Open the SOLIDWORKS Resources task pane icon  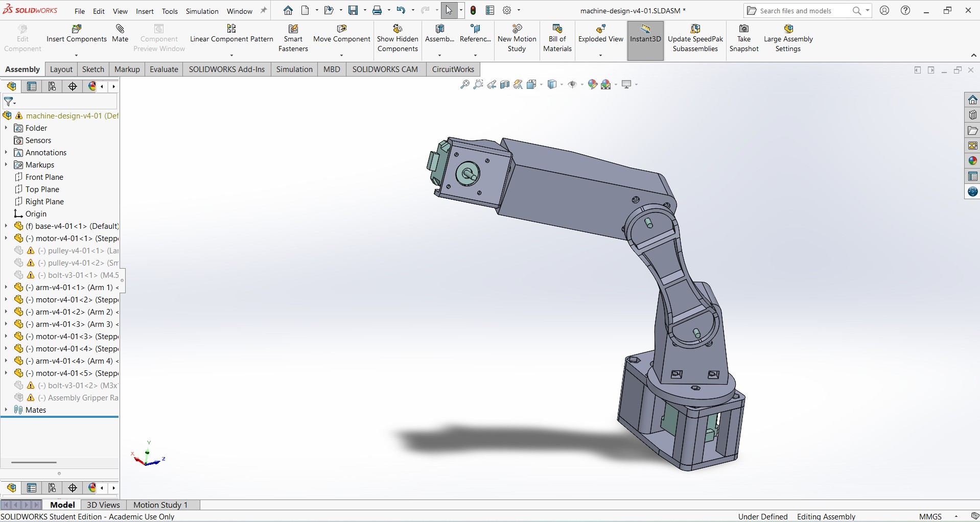pos(972,100)
